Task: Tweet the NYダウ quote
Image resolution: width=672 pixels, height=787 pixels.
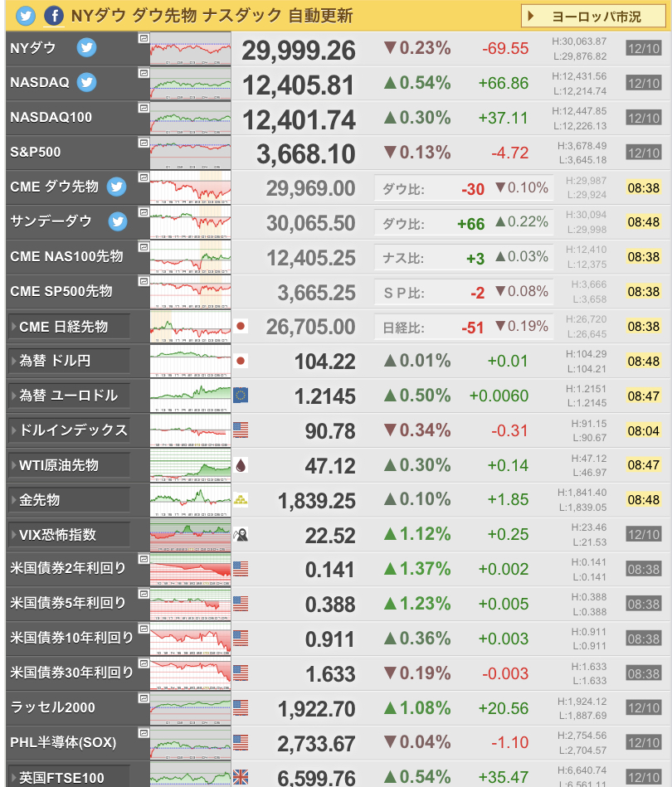Action: click(87, 47)
